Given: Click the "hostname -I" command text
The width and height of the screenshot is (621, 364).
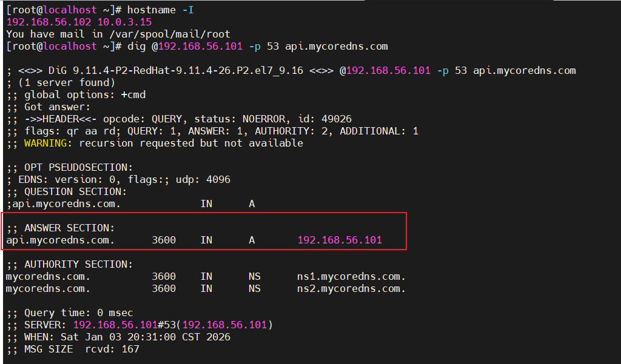Looking at the screenshot, I should [161, 10].
